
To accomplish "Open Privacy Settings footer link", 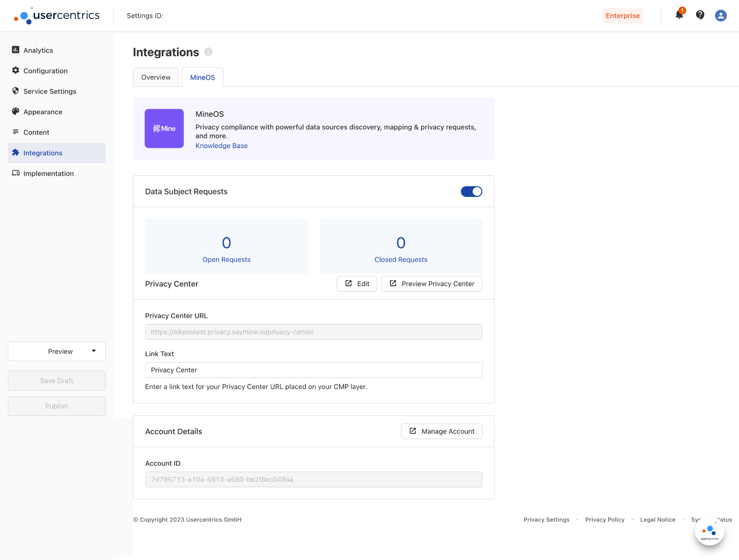I will pyautogui.click(x=546, y=520).
